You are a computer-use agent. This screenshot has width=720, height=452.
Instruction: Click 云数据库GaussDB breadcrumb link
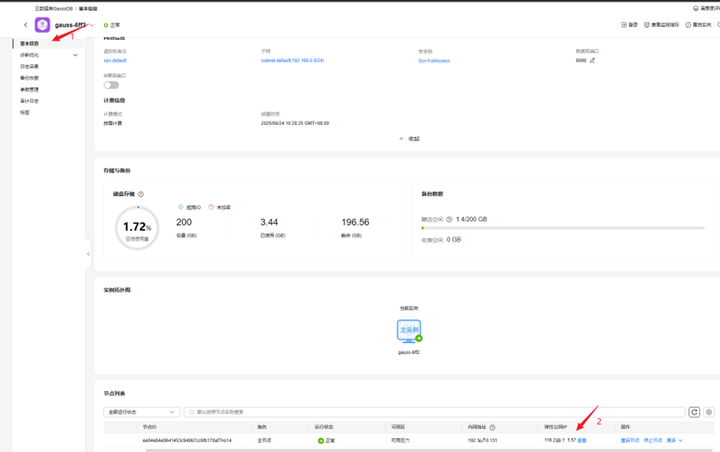54,9
